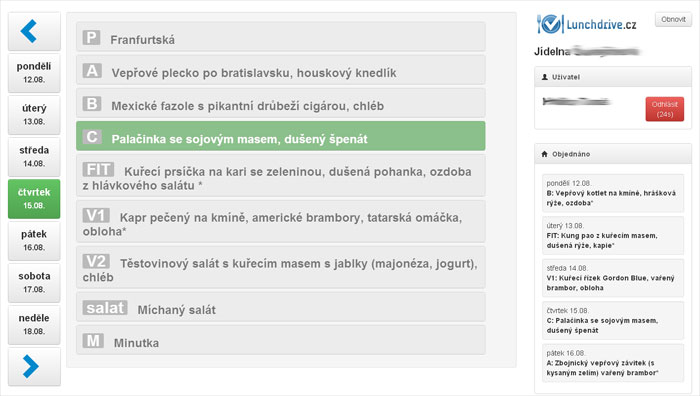Select the M Minutka option
This screenshot has width=700, height=396.
point(281,340)
